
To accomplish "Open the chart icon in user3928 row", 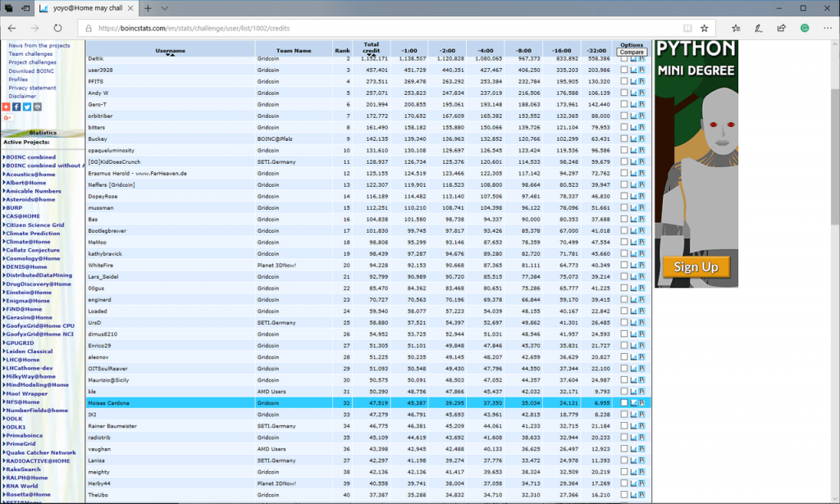I will (x=634, y=70).
